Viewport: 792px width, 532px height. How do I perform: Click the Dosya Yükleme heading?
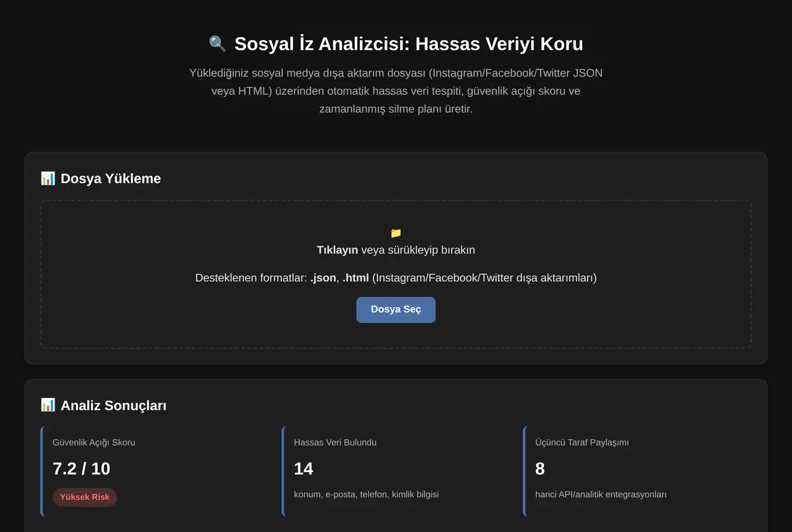coord(100,178)
